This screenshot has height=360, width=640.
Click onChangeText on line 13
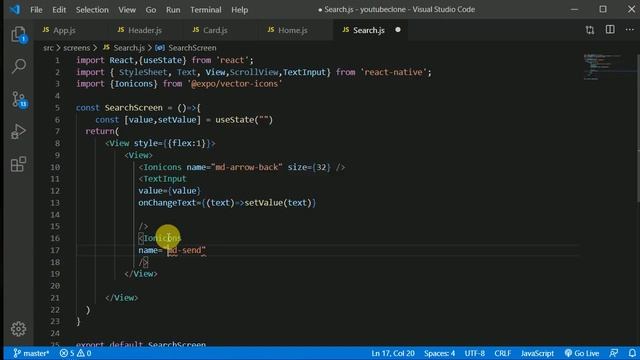click(167, 202)
